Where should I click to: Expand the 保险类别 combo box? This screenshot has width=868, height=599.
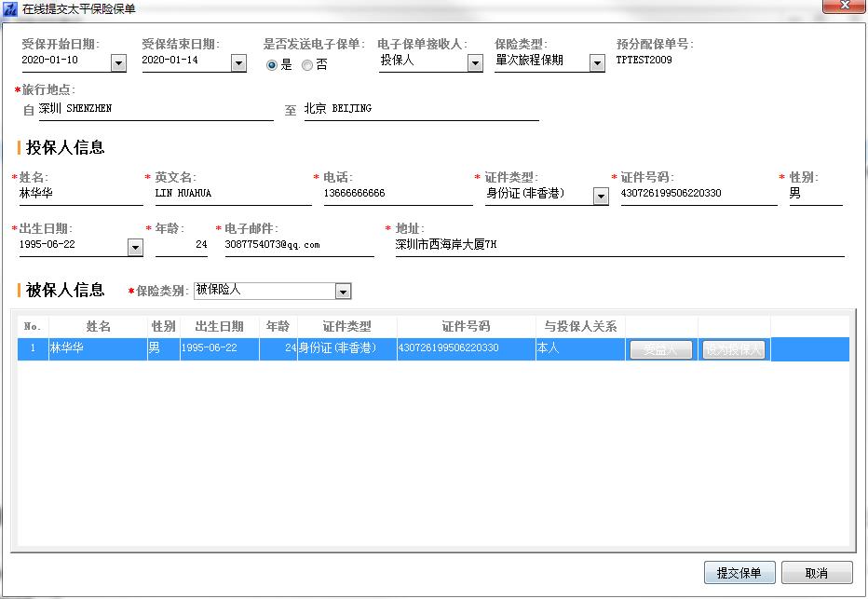coord(343,292)
